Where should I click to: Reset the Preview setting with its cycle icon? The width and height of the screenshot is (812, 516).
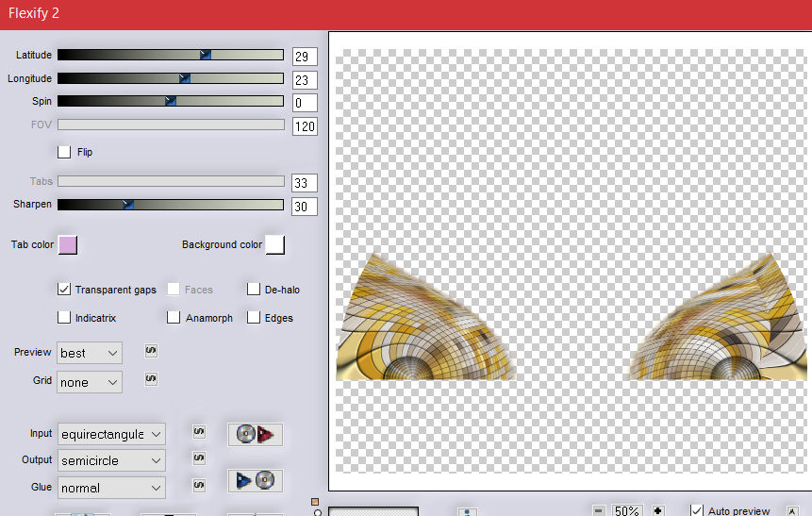tap(151, 351)
